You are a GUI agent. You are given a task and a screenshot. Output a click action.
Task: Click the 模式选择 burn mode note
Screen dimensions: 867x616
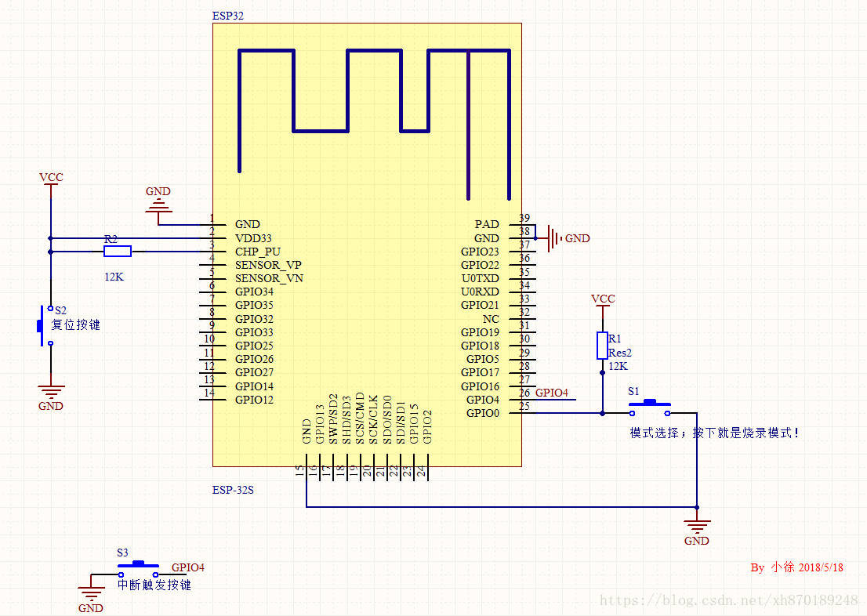pyautogui.click(x=714, y=433)
